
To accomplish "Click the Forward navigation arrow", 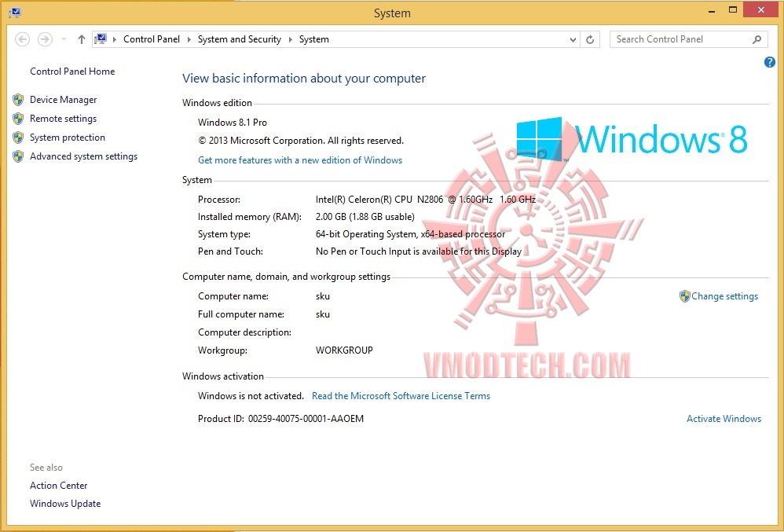I will [45, 39].
